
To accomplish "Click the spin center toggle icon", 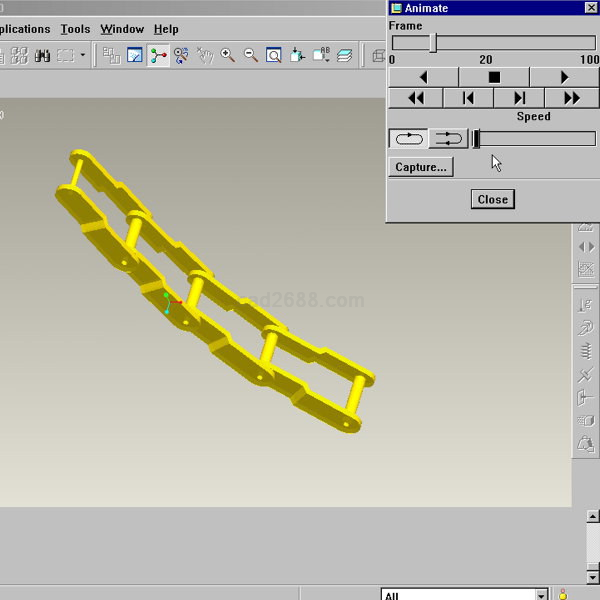I will (159, 56).
